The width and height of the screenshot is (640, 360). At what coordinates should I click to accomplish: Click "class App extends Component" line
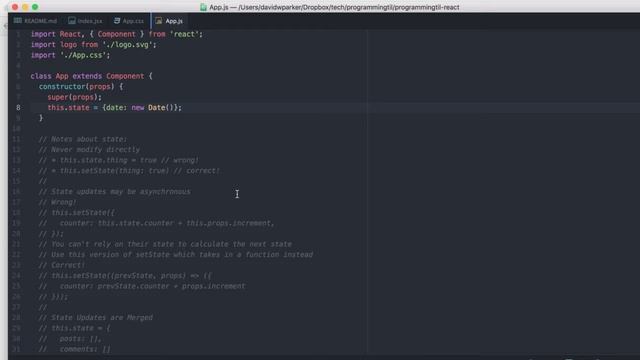(91, 76)
